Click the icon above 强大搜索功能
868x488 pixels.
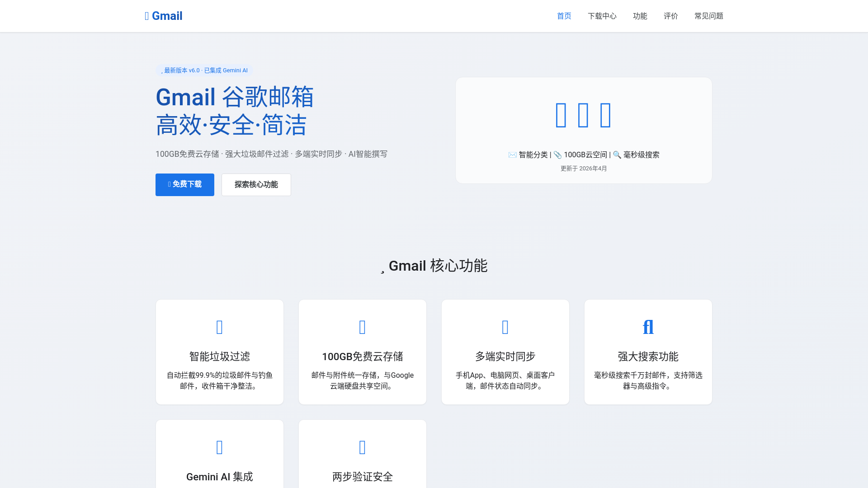tap(648, 327)
